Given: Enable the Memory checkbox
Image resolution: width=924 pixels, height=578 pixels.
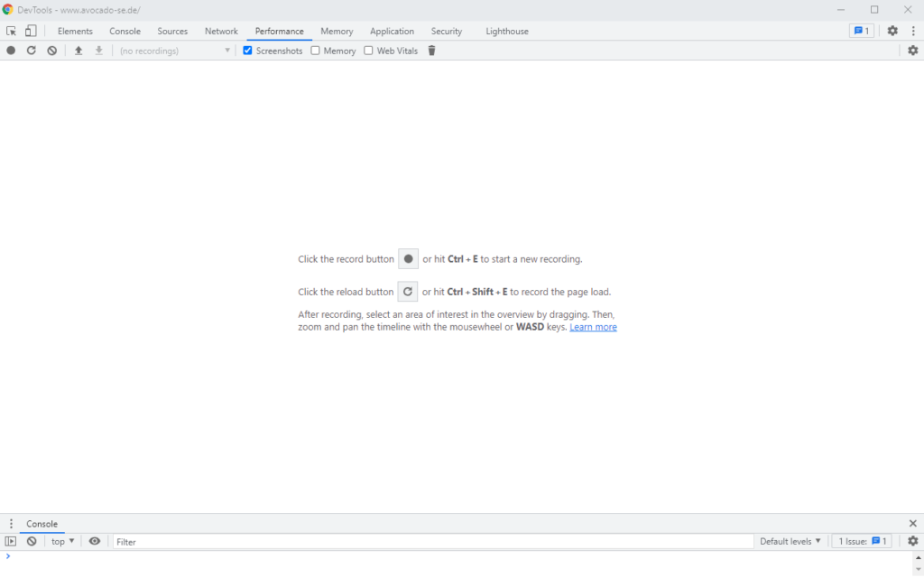Looking at the screenshot, I should pyautogui.click(x=316, y=51).
